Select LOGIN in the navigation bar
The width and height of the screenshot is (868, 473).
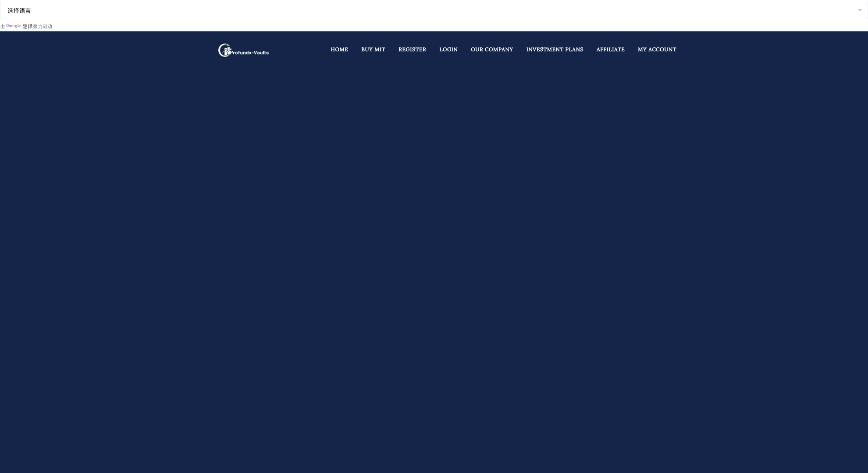click(448, 49)
